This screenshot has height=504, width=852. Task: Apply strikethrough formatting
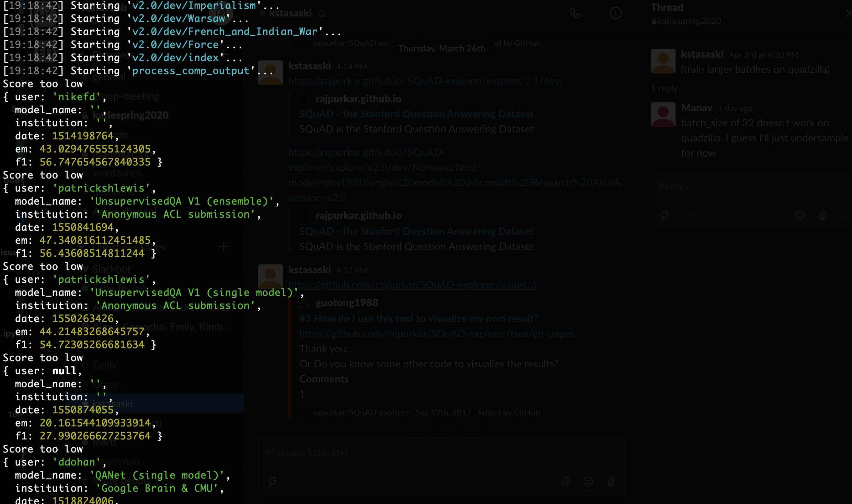(344, 481)
